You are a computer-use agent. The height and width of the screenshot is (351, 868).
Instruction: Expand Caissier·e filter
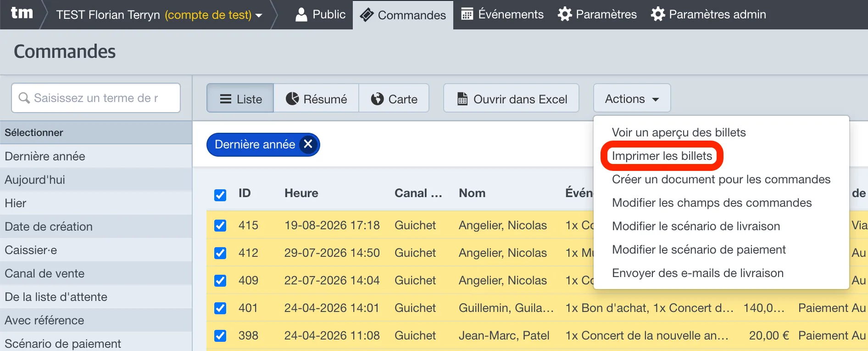pyautogui.click(x=96, y=250)
